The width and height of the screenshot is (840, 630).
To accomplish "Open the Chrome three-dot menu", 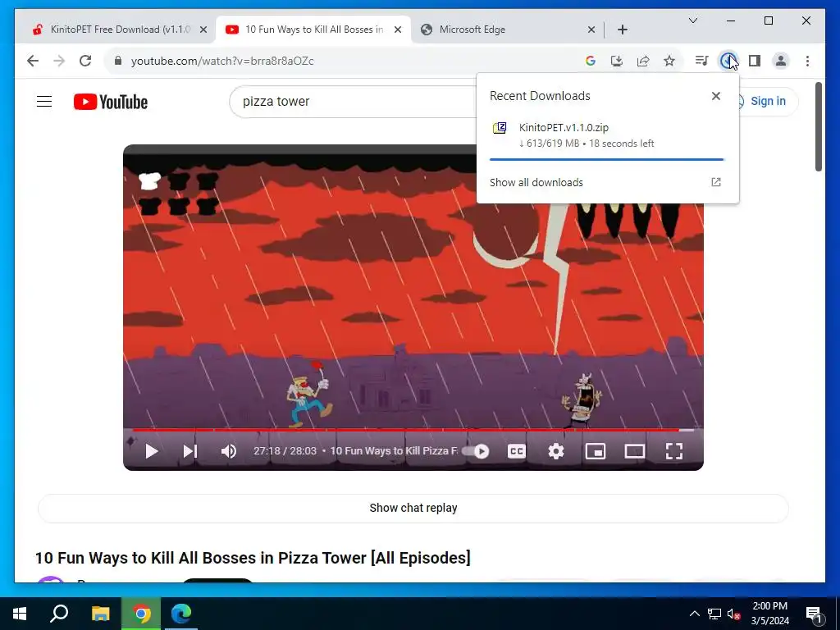I will [x=807, y=61].
